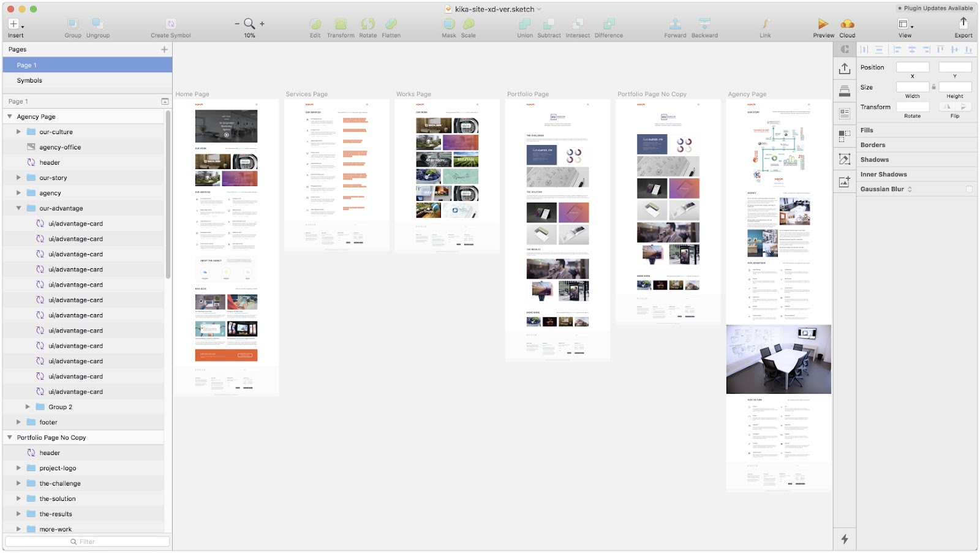Open the Borders section
980x553 pixels.
point(916,145)
